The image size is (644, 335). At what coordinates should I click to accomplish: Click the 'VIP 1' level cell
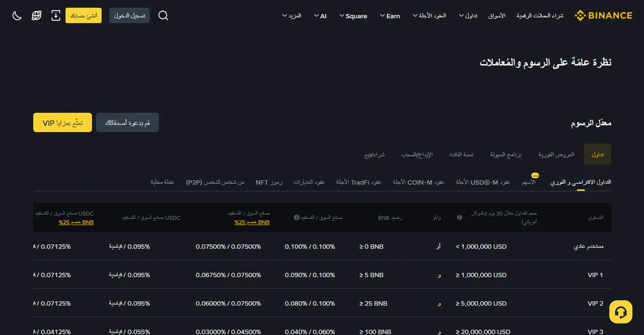(x=596, y=275)
